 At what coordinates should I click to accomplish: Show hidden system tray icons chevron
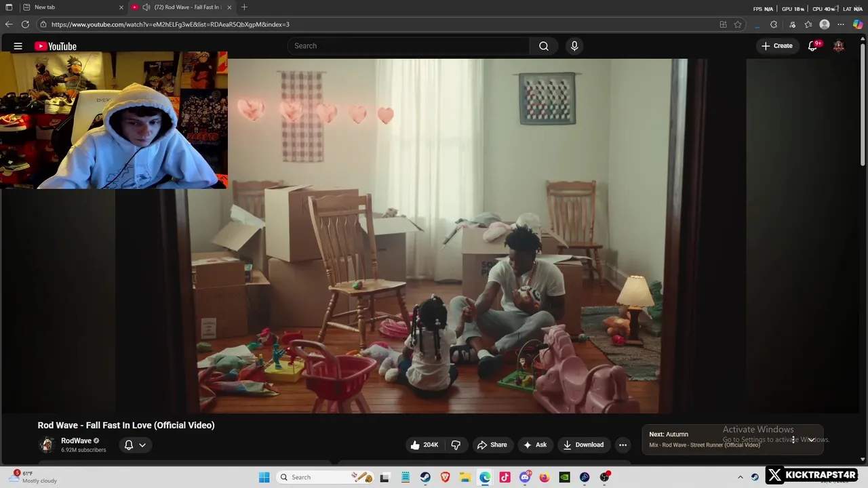pyautogui.click(x=741, y=477)
